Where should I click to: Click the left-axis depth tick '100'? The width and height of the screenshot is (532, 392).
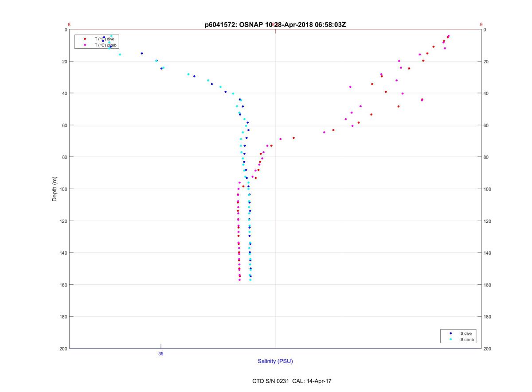point(63,189)
